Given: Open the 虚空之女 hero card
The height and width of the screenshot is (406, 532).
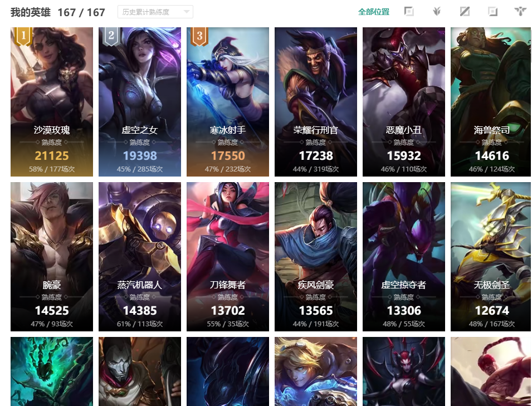Looking at the screenshot, I should (x=140, y=102).
